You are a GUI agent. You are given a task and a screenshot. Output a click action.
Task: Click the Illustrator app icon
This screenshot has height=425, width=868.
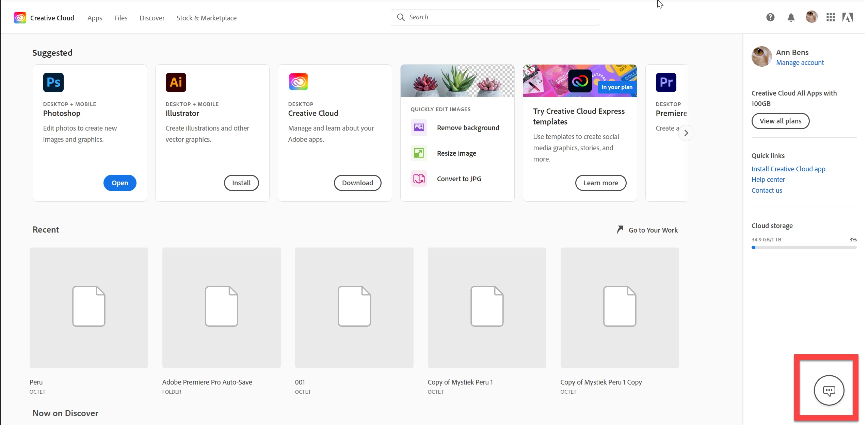[176, 82]
